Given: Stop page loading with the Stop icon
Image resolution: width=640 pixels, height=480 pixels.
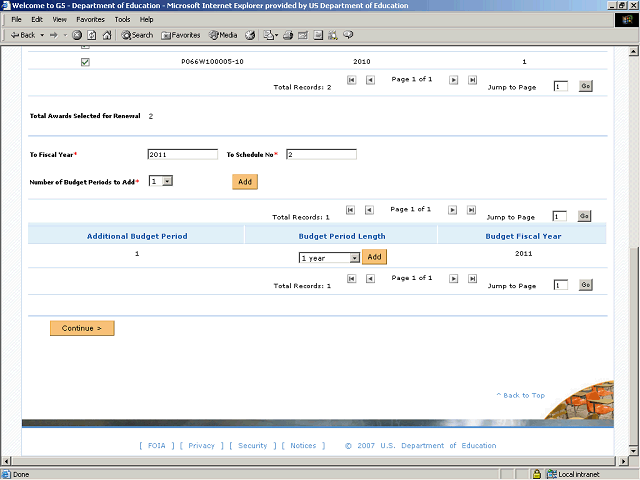Looking at the screenshot, I should [77, 35].
